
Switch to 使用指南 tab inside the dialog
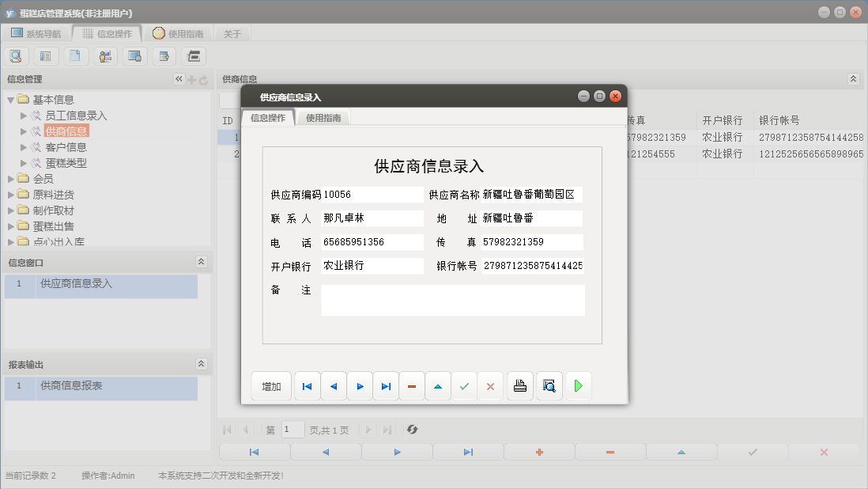pyautogui.click(x=323, y=118)
